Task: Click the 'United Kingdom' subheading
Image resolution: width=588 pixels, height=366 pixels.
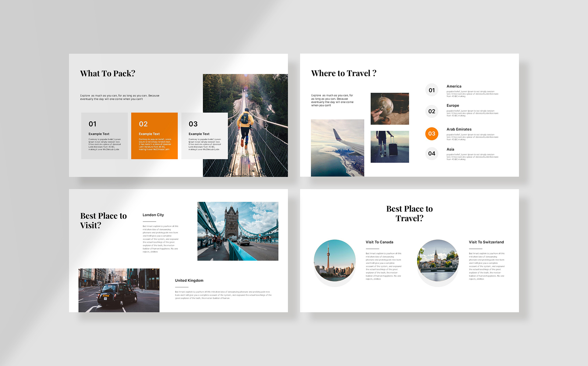Action: tap(189, 281)
